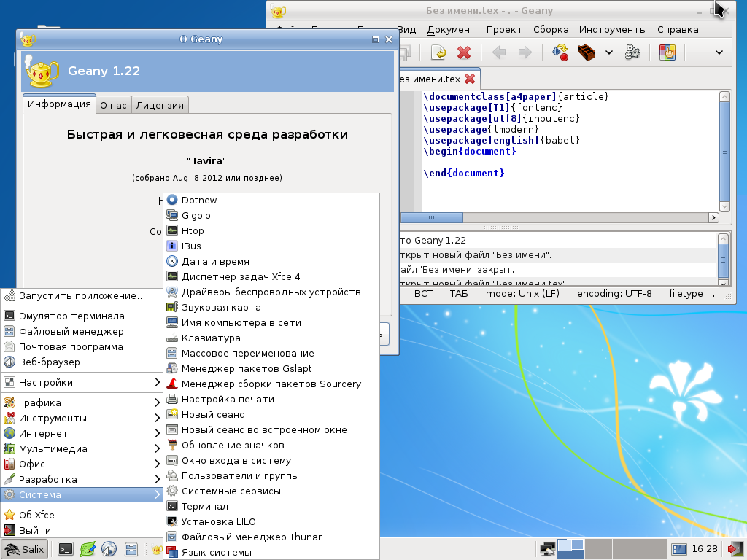Click the compile icon with the red ball
Viewport: 747px width, 560px height.
click(560, 52)
